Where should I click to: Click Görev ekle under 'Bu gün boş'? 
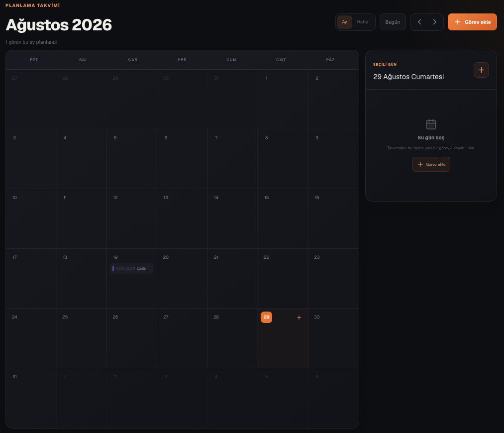431,164
